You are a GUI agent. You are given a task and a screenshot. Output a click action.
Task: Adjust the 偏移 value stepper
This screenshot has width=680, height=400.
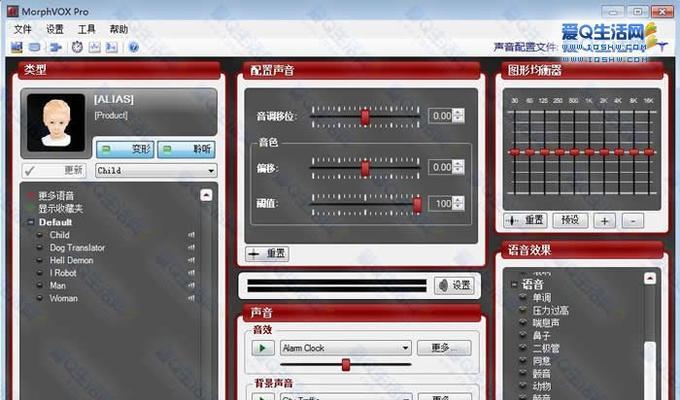(x=458, y=167)
